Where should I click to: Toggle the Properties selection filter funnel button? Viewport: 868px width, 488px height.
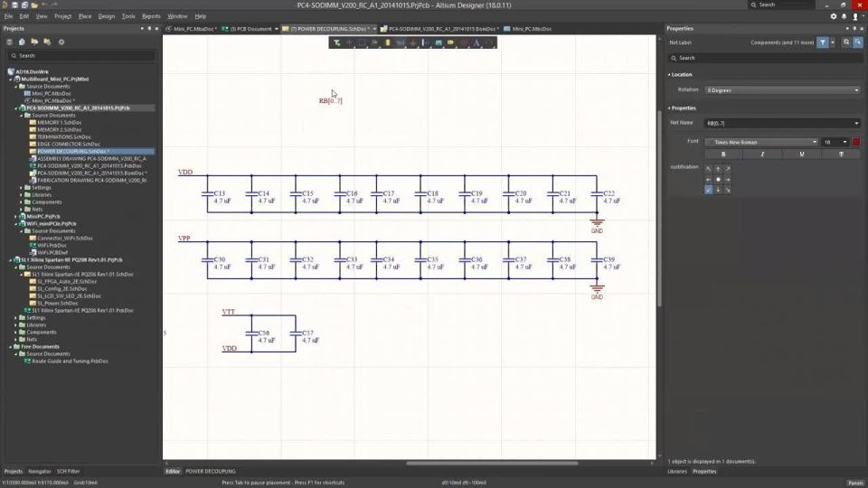[823, 42]
